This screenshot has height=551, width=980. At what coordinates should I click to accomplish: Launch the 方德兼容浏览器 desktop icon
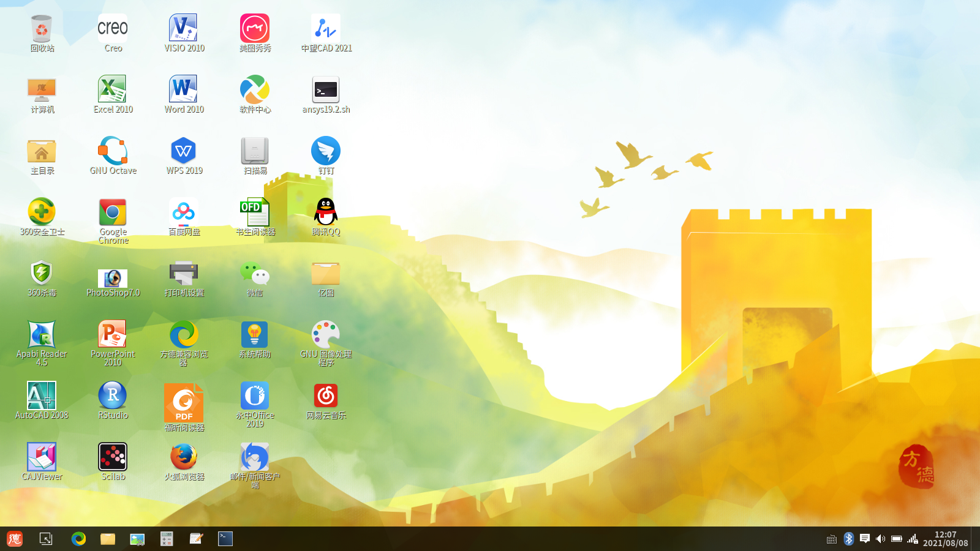[184, 334]
